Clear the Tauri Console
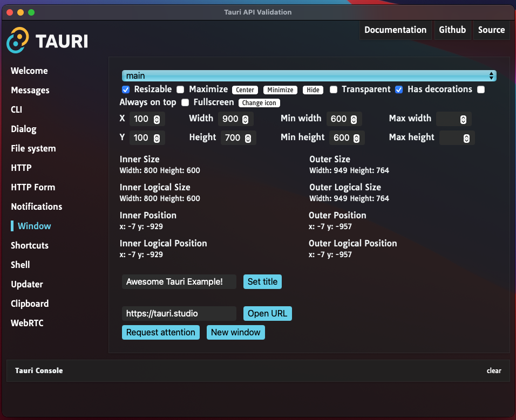 point(494,371)
